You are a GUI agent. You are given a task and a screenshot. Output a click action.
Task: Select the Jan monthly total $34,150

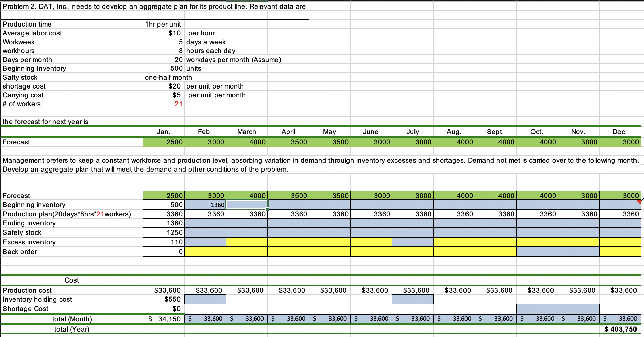pyautogui.click(x=164, y=319)
